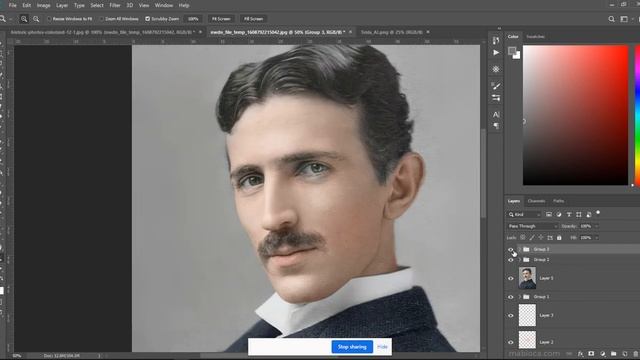Toggle visibility of Layer 5
This screenshot has height=360, width=640.
pos(511,278)
